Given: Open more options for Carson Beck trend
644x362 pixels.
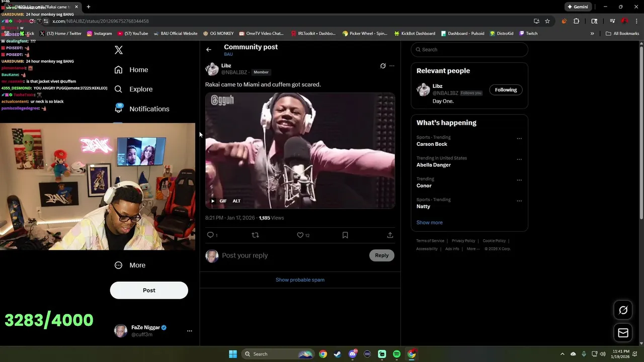Looking at the screenshot, I should coord(519,138).
